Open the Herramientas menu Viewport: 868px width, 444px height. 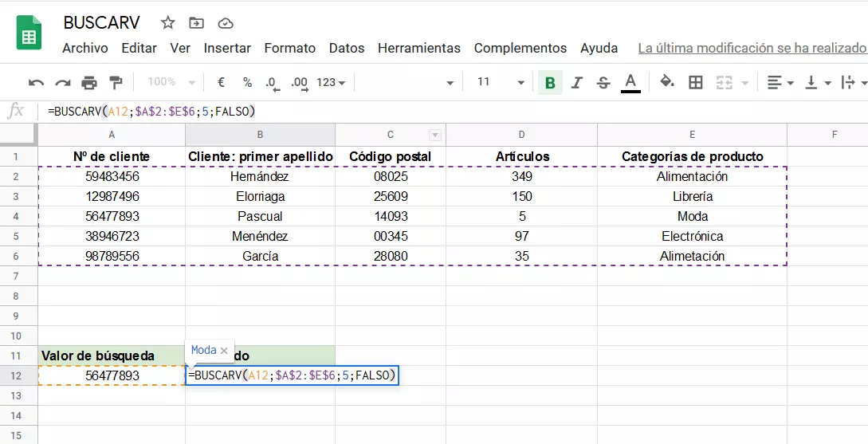click(x=419, y=48)
